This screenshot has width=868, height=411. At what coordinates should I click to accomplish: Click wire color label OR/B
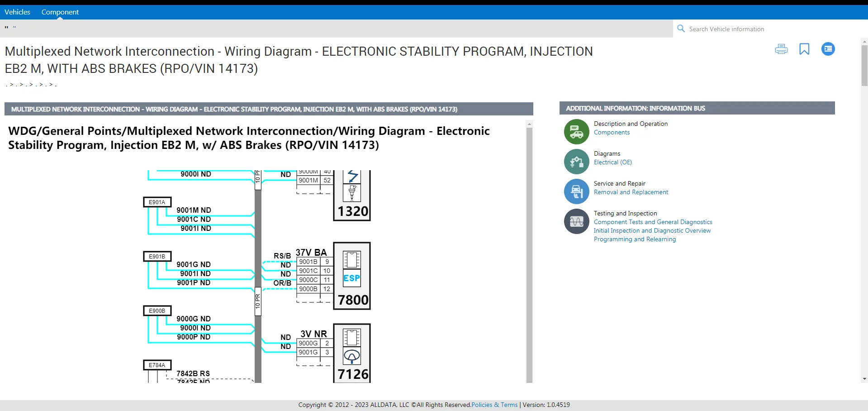[x=282, y=283]
